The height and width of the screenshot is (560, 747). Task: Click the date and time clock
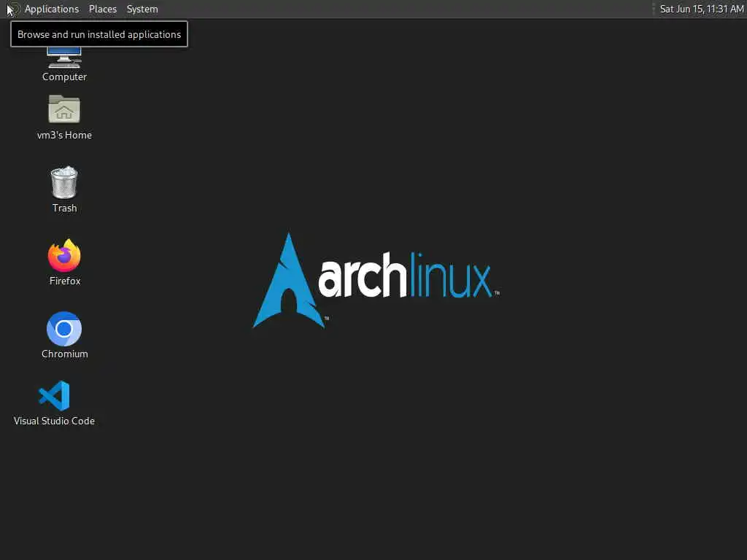(x=701, y=9)
